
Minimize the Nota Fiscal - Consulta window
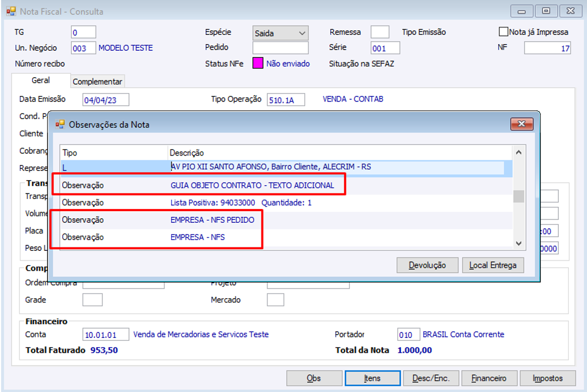(x=521, y=11)
